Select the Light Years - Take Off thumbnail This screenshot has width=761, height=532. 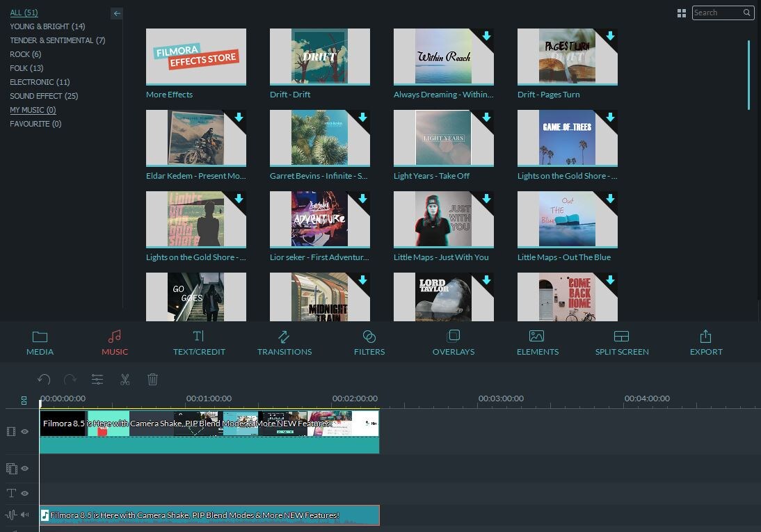coord(444,138)
